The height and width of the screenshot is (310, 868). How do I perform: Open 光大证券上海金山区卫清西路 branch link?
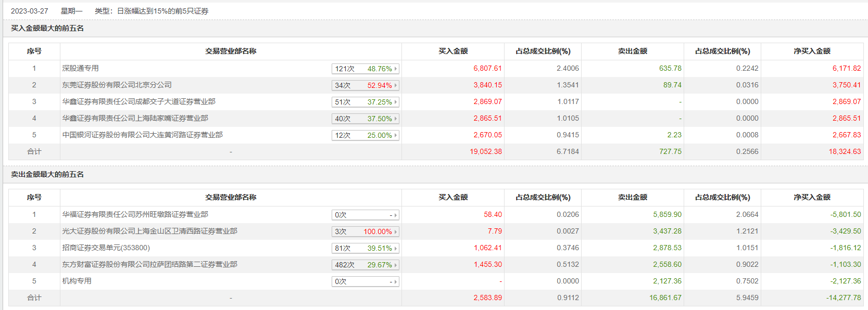pyautogui.click(x=149, y=231)
